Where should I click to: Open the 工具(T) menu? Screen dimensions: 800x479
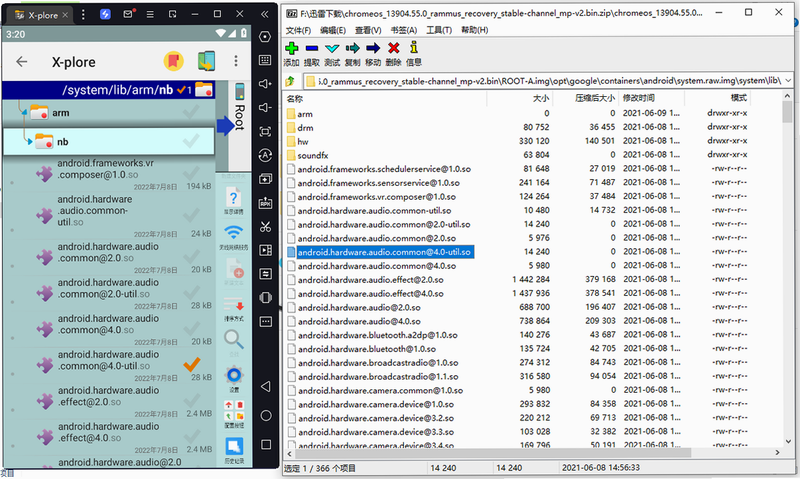pos(439,30)
